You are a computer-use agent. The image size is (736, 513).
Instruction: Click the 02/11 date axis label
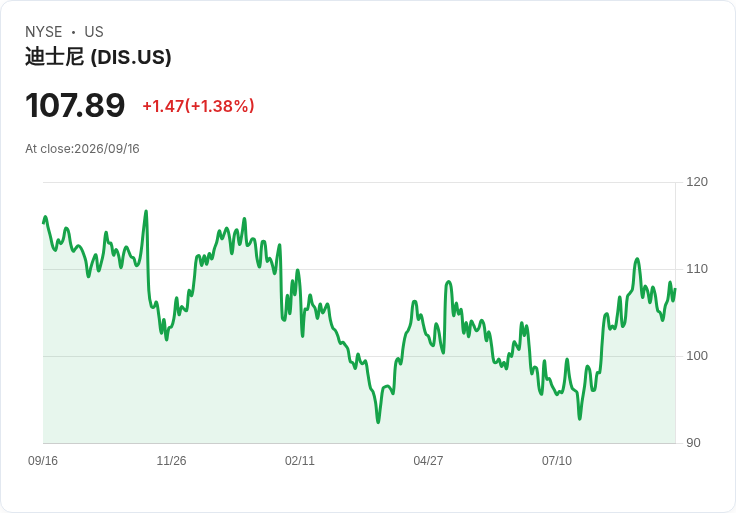(x=299, y=461)
